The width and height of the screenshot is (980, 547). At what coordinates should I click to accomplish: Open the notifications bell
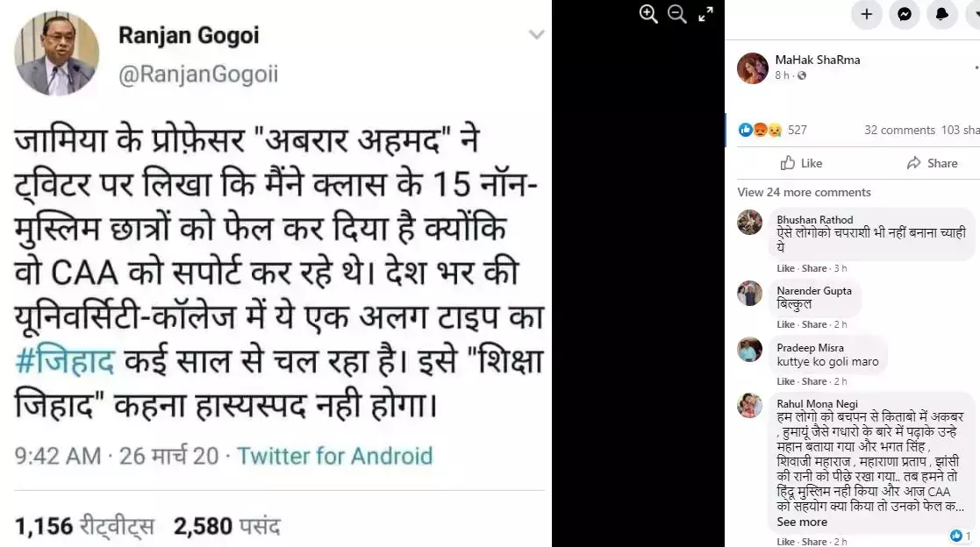pyautogui.click(x=942, y=14)
